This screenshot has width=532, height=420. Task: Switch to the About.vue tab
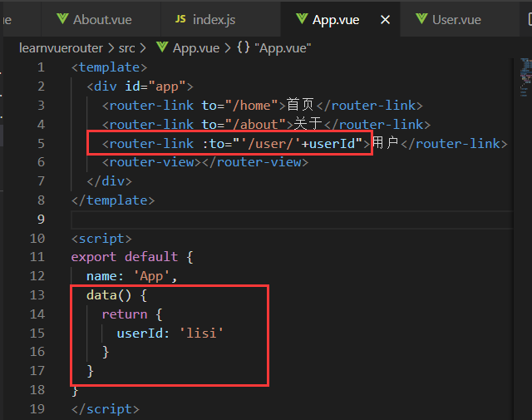(101, 19)
